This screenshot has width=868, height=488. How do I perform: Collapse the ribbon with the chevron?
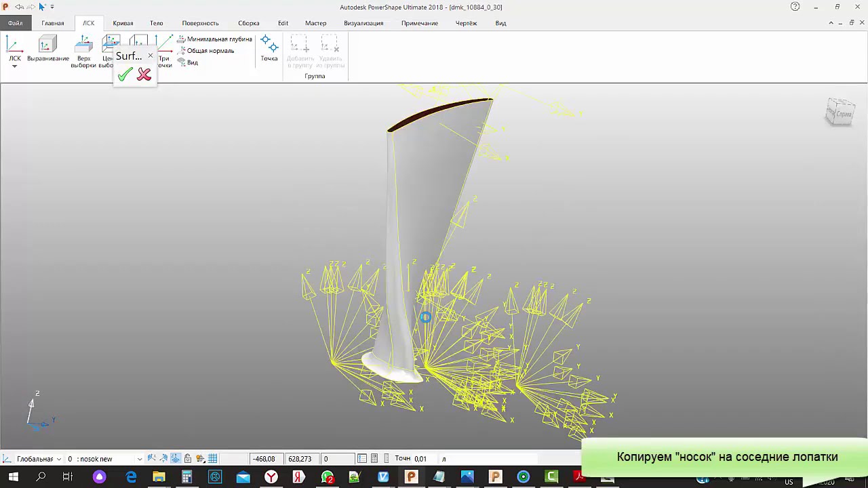coord(831,23)
